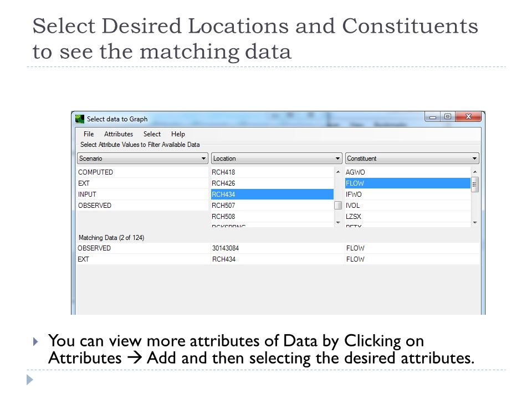Expand the Scenario attribute dropdown
This screenshot has width=532, height=399.
tap(142, 158)
